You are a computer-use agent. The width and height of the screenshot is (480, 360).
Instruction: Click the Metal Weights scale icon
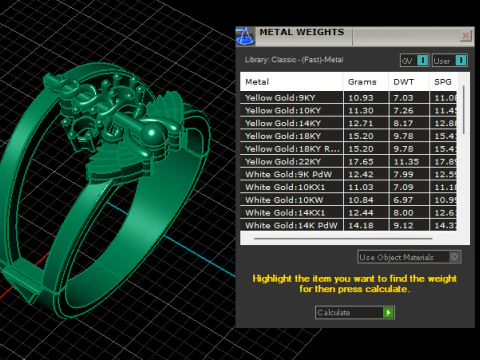point(245,36)
